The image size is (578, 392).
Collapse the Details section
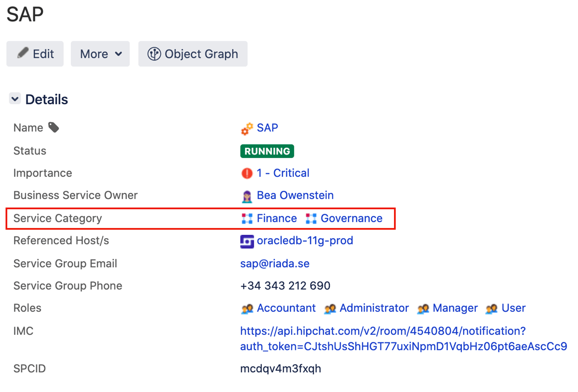click(15, 99)
